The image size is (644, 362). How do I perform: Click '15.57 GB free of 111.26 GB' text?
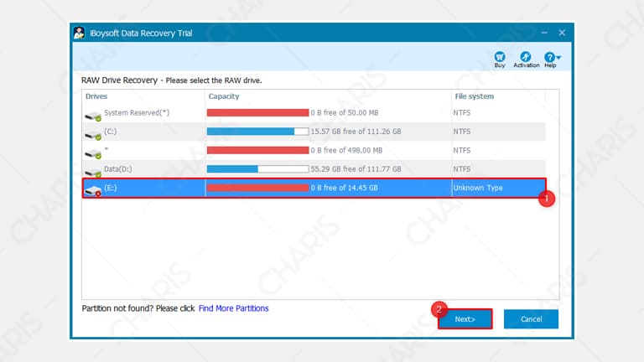[x=356, y=132]
